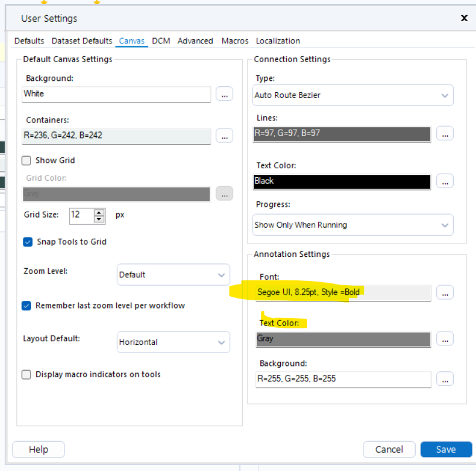Open the annotation Text Color picker

click(445, 338)
